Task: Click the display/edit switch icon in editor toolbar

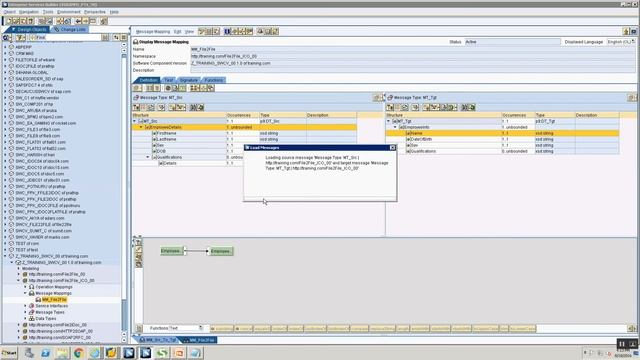Action: pyautogui.click(x=202, y=31)
